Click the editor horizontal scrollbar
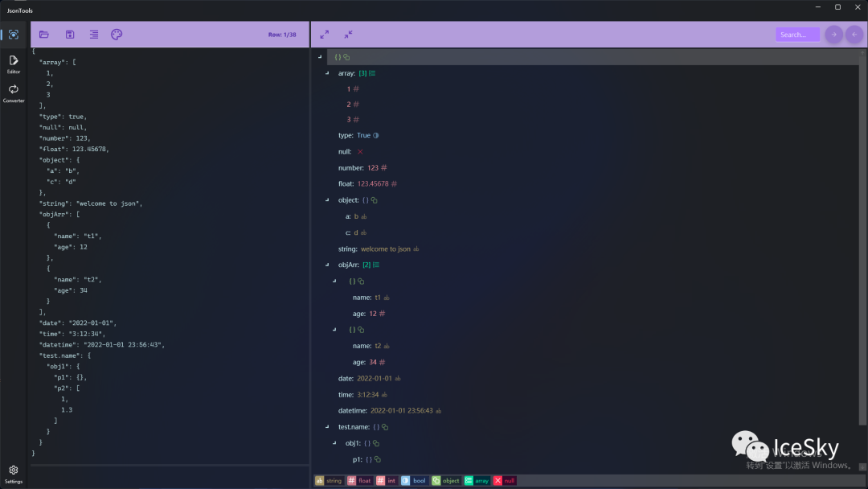 click(x=170, y=466)
